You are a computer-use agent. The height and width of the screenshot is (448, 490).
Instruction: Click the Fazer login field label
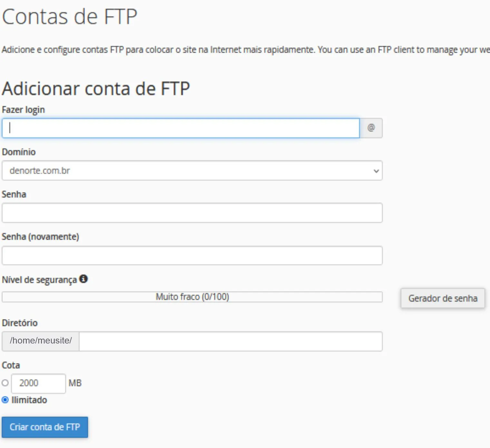pos(23,110)
